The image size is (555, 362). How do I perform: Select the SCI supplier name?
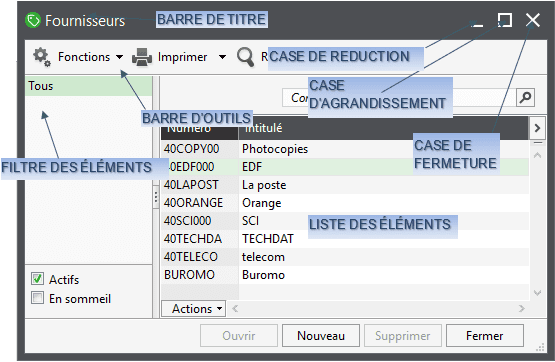[251, 221]
